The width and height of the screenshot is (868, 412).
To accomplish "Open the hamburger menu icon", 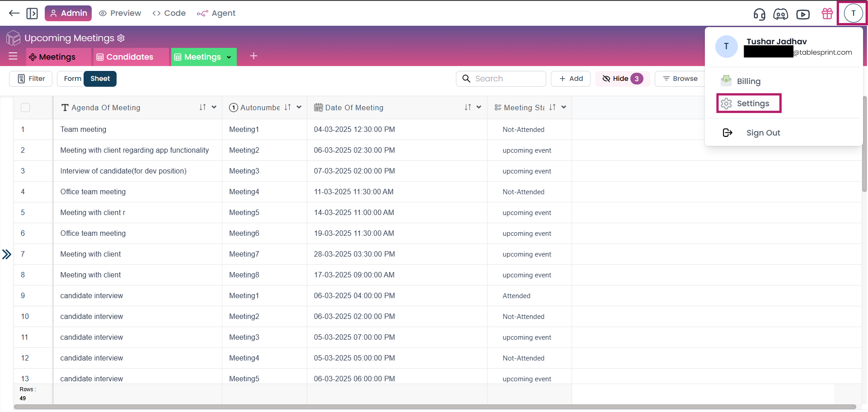I will [x=13, y=56].
